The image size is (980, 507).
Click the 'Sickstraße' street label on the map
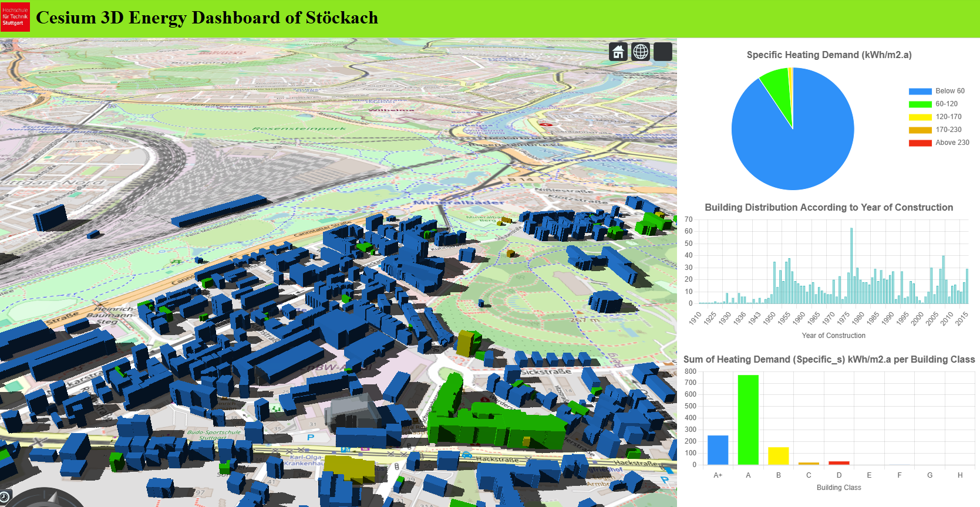[x=545, y=372]
